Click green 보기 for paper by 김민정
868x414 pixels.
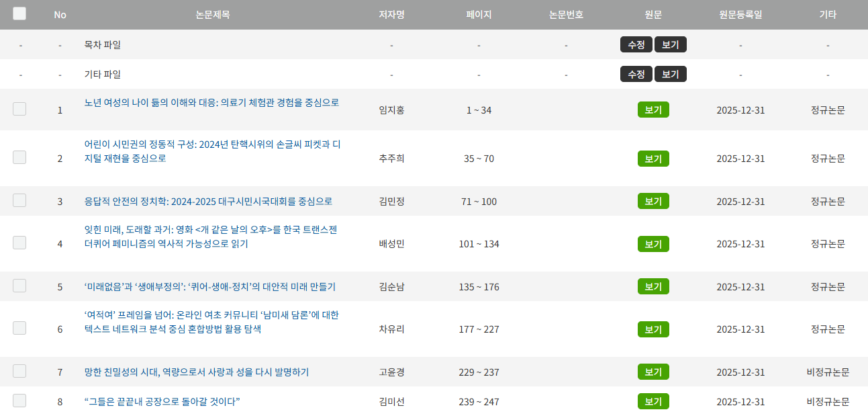[653, 201]
